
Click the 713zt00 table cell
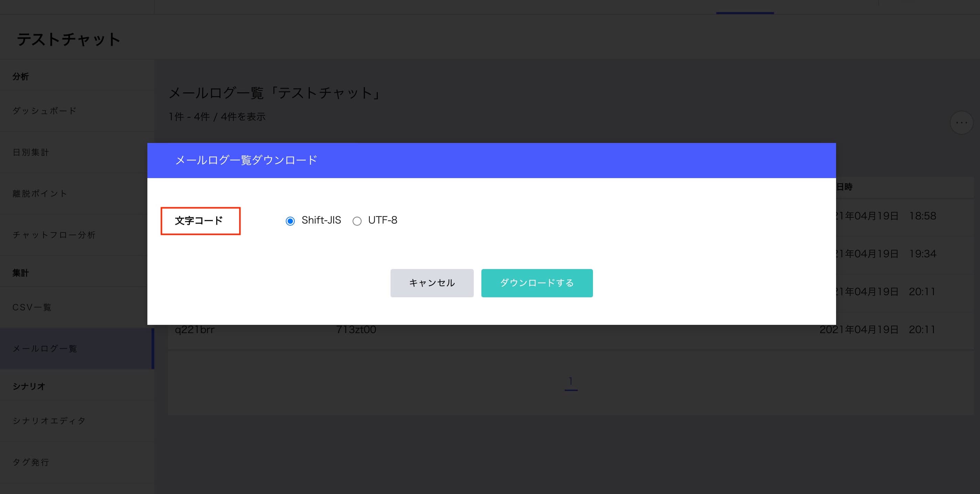coord(356,330)
